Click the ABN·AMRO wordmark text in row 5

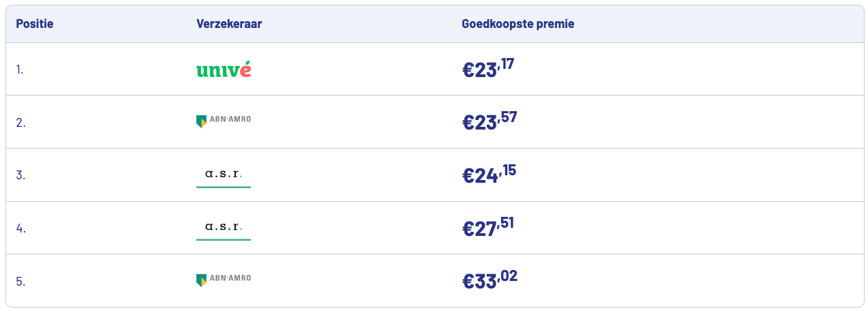coord(230,278)
